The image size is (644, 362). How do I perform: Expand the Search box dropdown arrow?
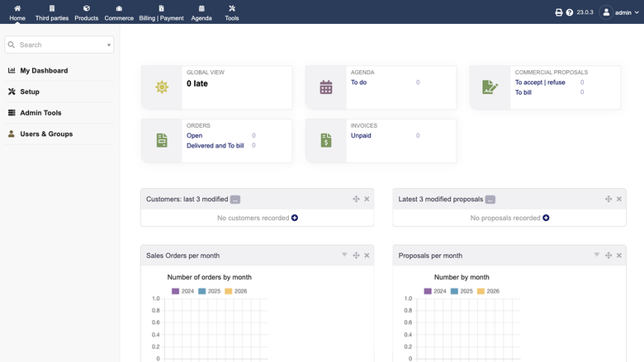click(x=109, y=45)
